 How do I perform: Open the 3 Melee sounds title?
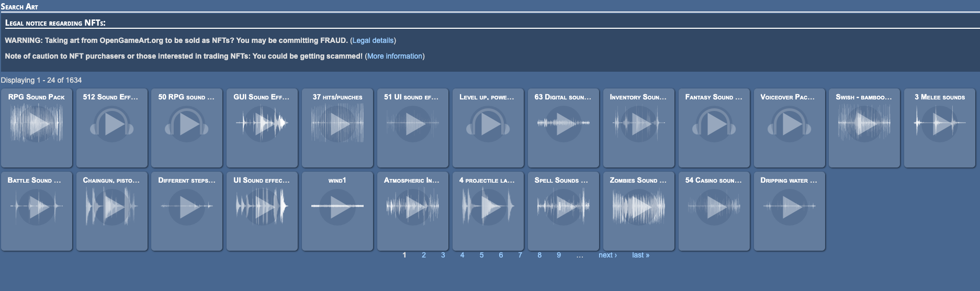coord(940,97)
